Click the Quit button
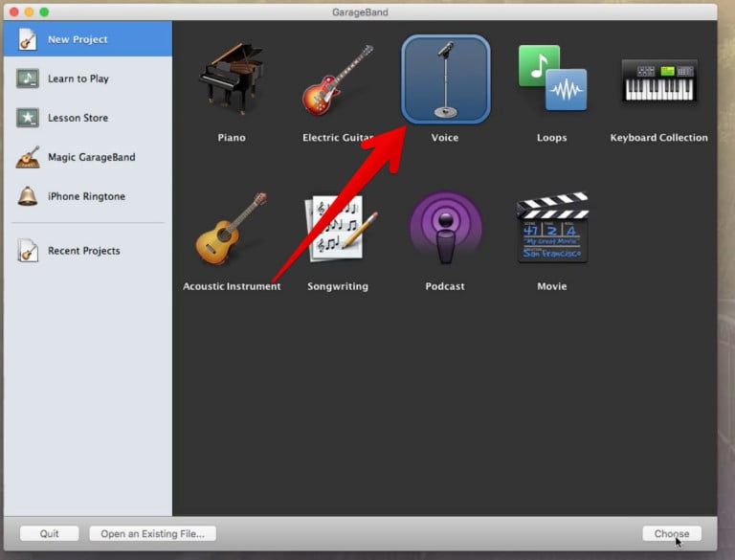The image size is (735, 560). [x=49, y=533]
